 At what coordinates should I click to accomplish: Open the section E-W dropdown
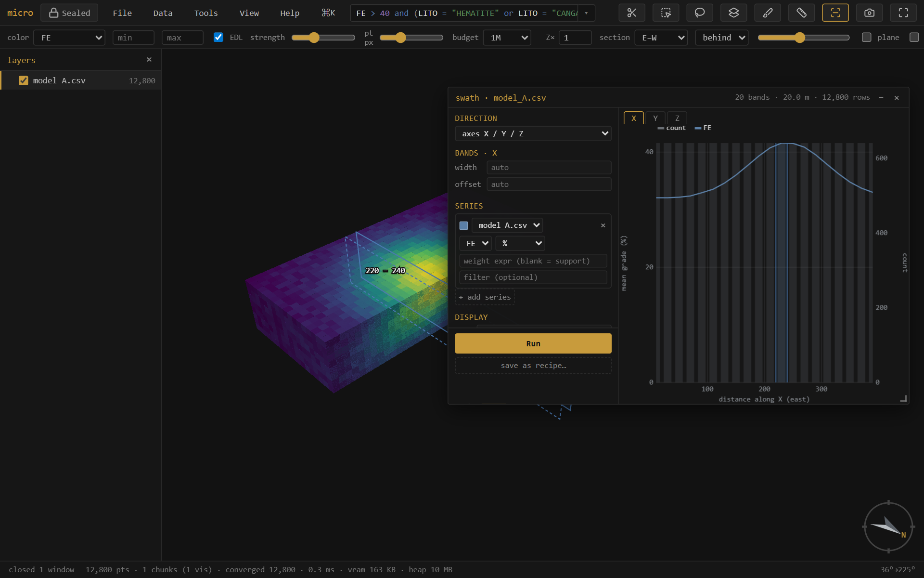[x=661, y=38]
